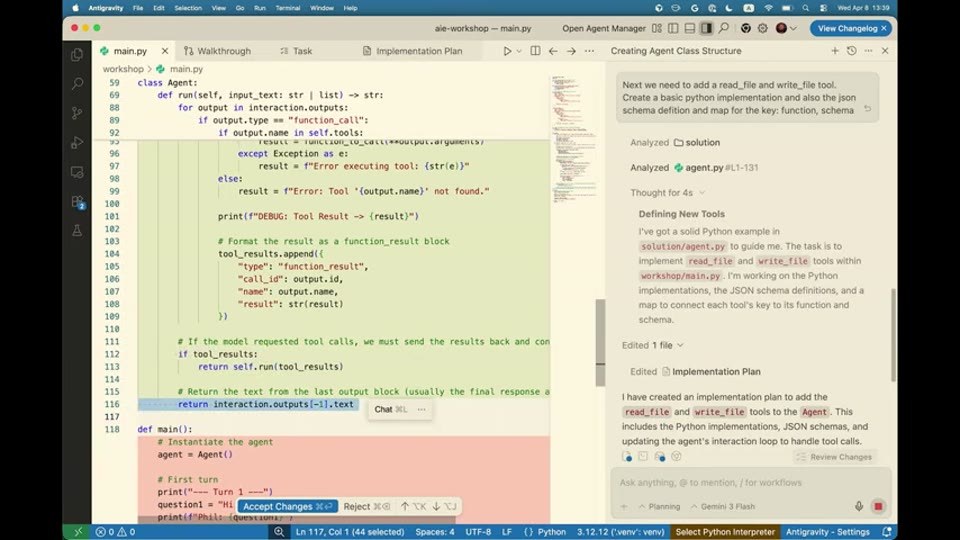Expand the Run button dropdown arrow
The height and width of the screenshot is (540, 960).
click(519, 51)
